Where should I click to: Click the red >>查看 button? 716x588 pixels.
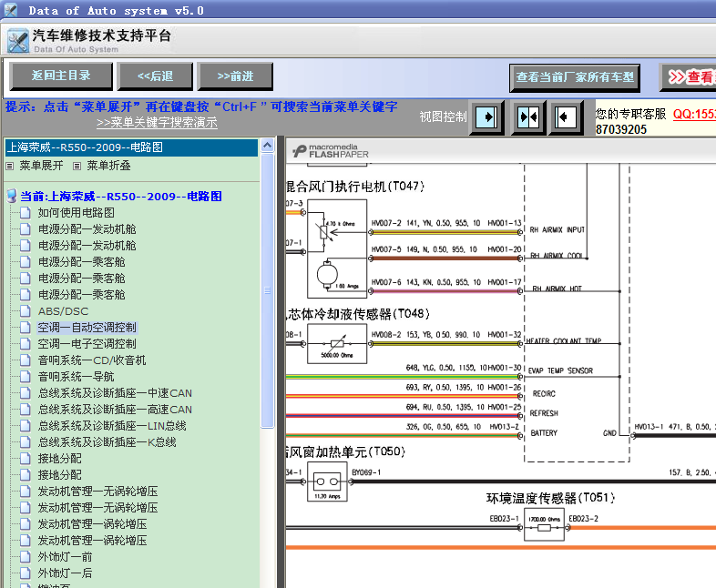point(688,77)
